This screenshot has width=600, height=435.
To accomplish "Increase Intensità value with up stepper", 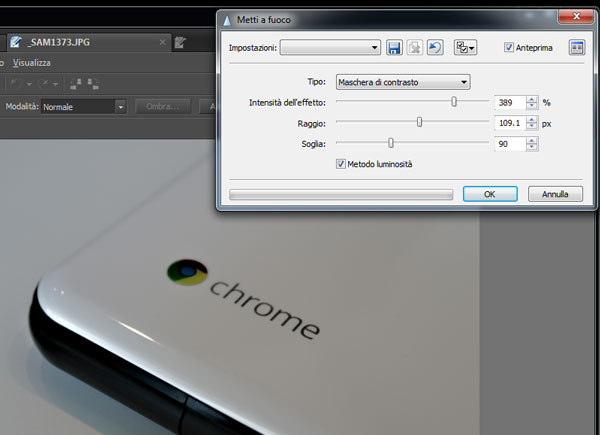I will pos(532,99).
